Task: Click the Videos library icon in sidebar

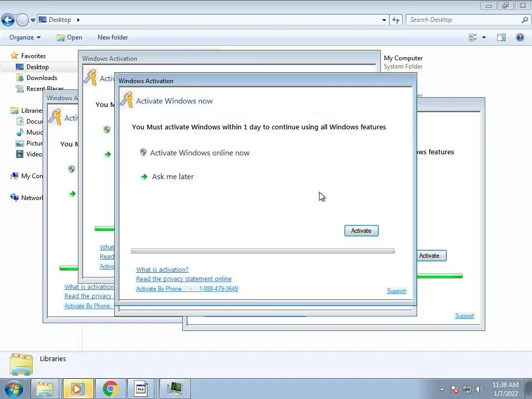Action: (20, 154)
